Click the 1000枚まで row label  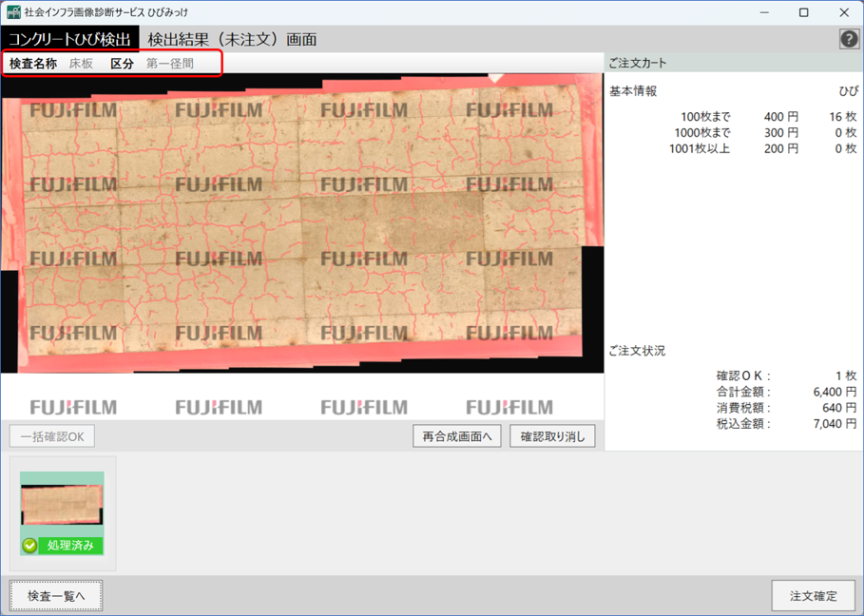point(702,133)
